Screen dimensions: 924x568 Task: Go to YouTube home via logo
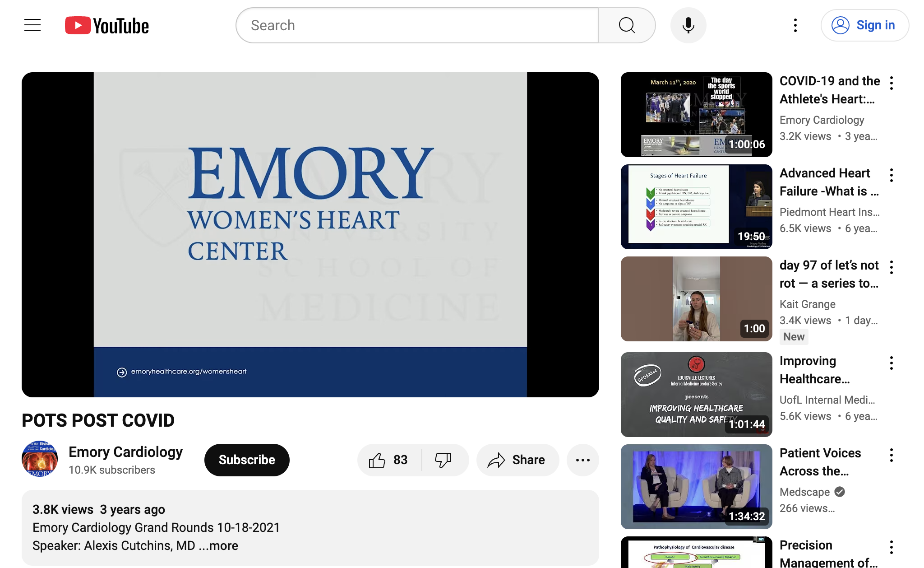coord(107,26)
